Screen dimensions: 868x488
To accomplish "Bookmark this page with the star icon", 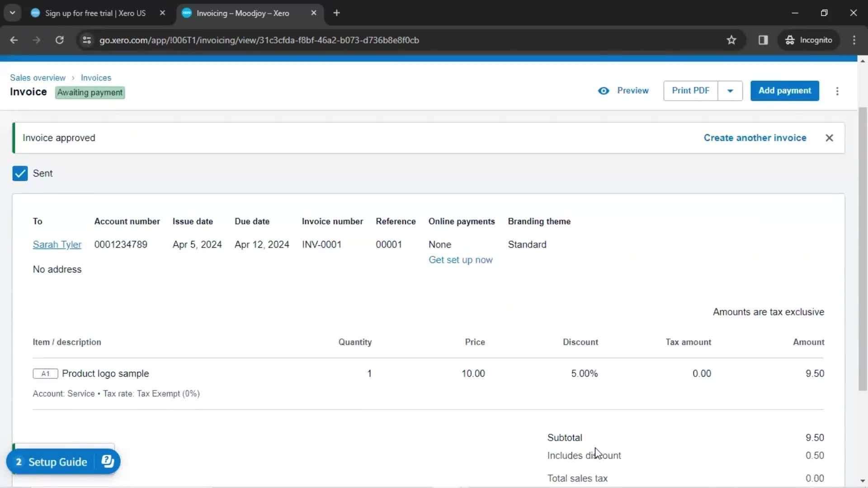I will point(731,40).
